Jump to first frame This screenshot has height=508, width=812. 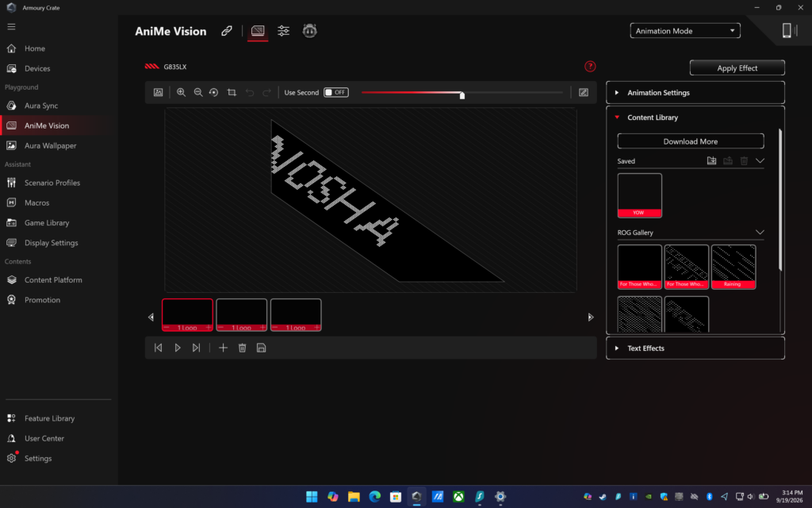pos(159,348)
